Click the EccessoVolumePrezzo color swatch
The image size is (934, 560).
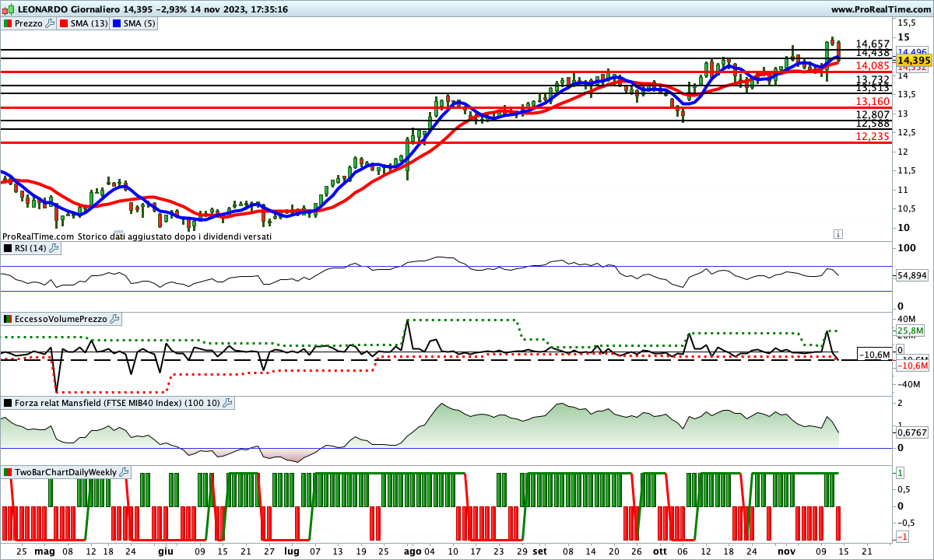(7, 319)
